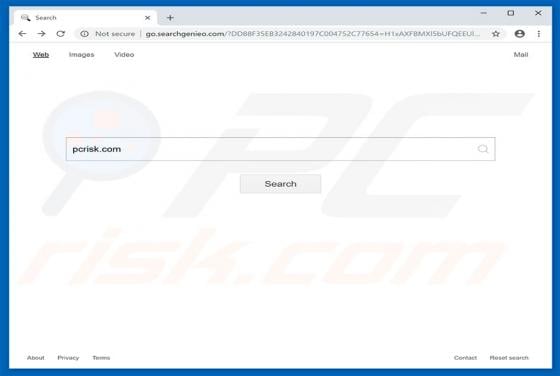560x376 pixels.
Task: Open the Terms footer link
Action: (x=101, y=357)
